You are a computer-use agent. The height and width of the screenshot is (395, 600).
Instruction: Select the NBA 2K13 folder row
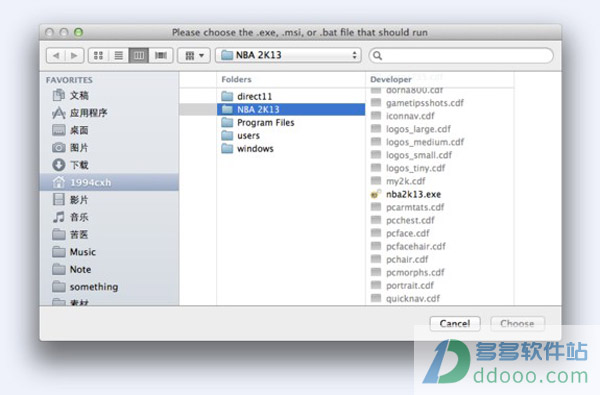coord(291,109)
